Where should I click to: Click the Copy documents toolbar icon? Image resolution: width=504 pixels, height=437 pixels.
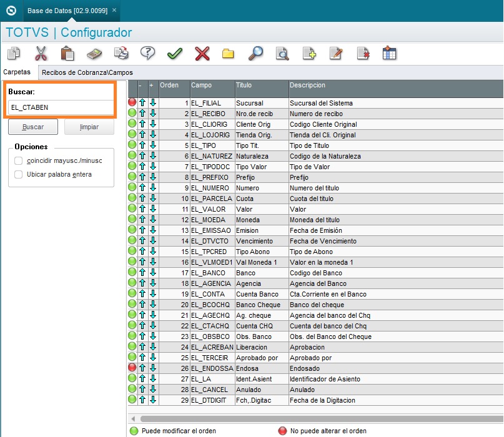coord(14,53)
